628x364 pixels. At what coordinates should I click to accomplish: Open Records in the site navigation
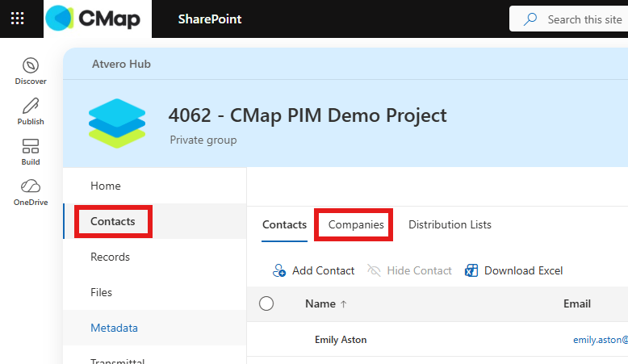(x=110, y=257)
